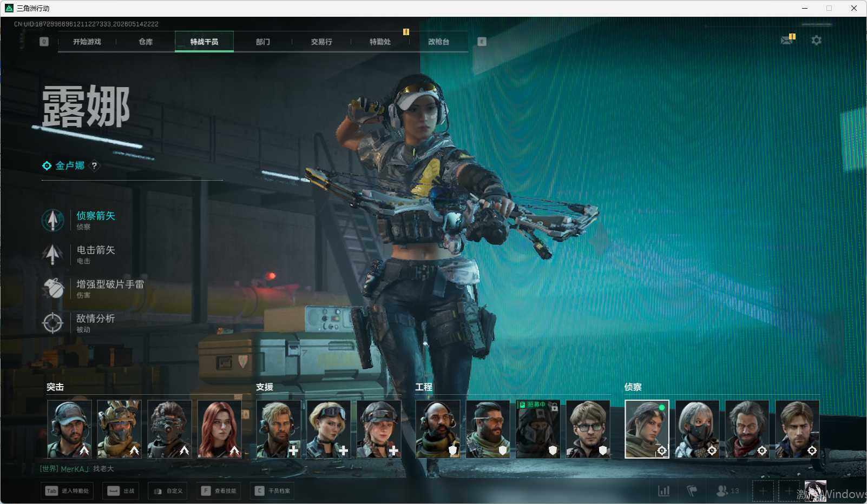The width and height of the screenshot is (867, 504).
Task: Click the question mark beside 金卢娜
Action: click(x=94, y=166)
